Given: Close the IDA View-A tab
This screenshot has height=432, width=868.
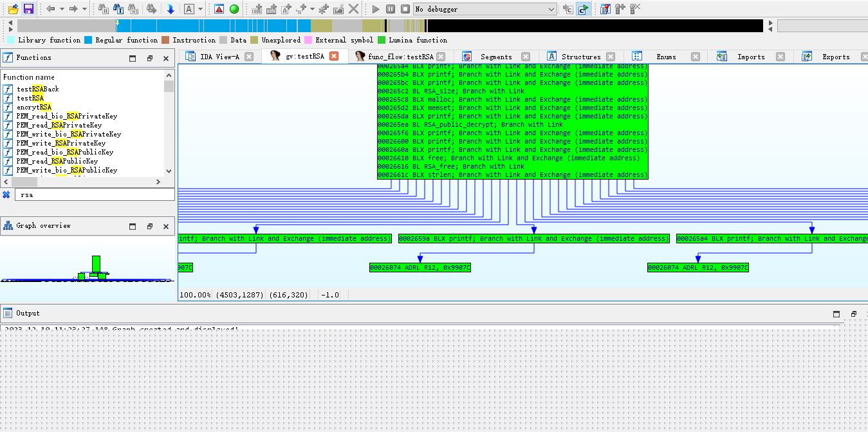Looking at the screenshot, I should click(x=249, y=57).
